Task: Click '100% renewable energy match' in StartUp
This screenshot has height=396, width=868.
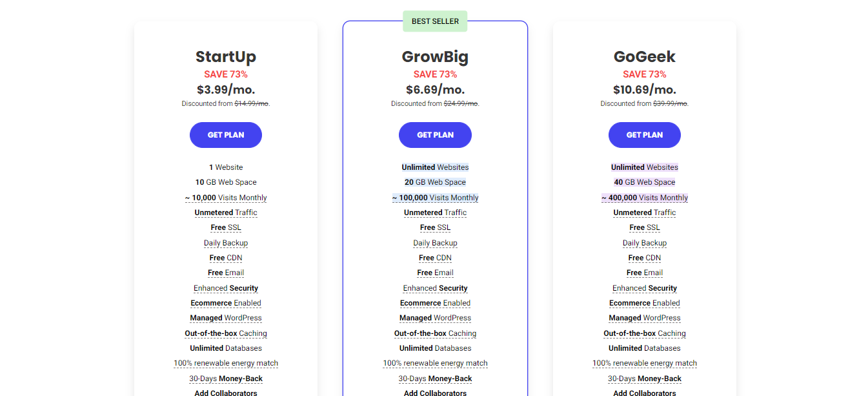Action: pyautogui.click(x=226, y=363)
